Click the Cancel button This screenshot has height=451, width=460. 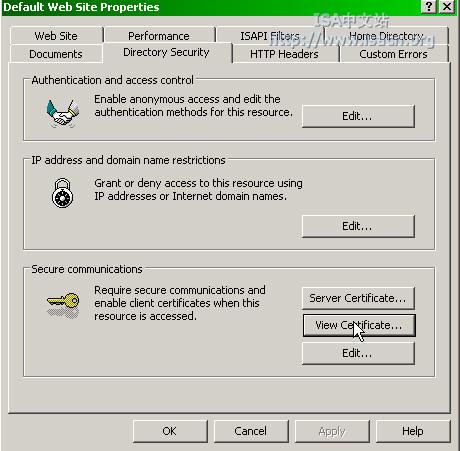[x=251, y=431]
